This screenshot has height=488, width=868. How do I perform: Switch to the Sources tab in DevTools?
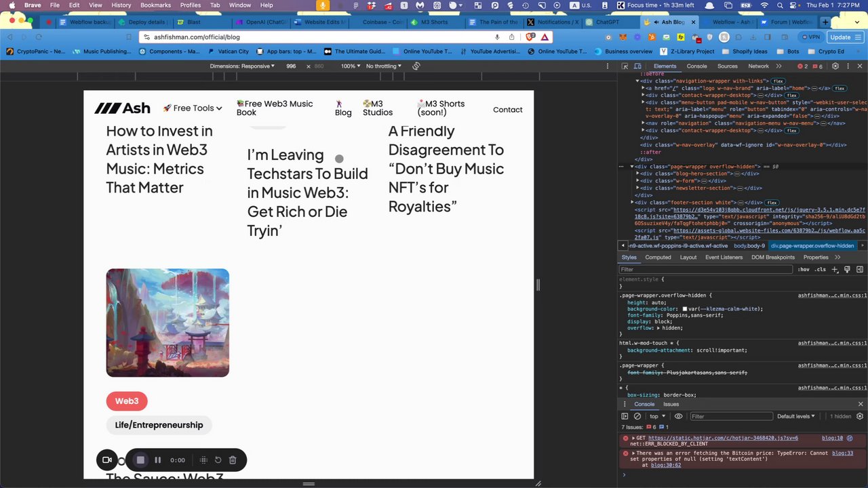click(728, 66)
